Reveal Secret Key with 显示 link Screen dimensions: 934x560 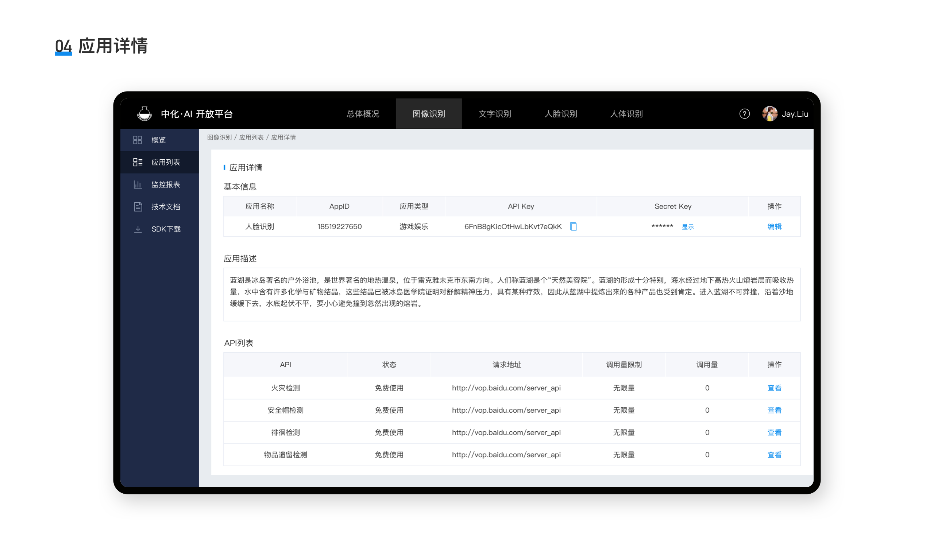pos(687,227)
